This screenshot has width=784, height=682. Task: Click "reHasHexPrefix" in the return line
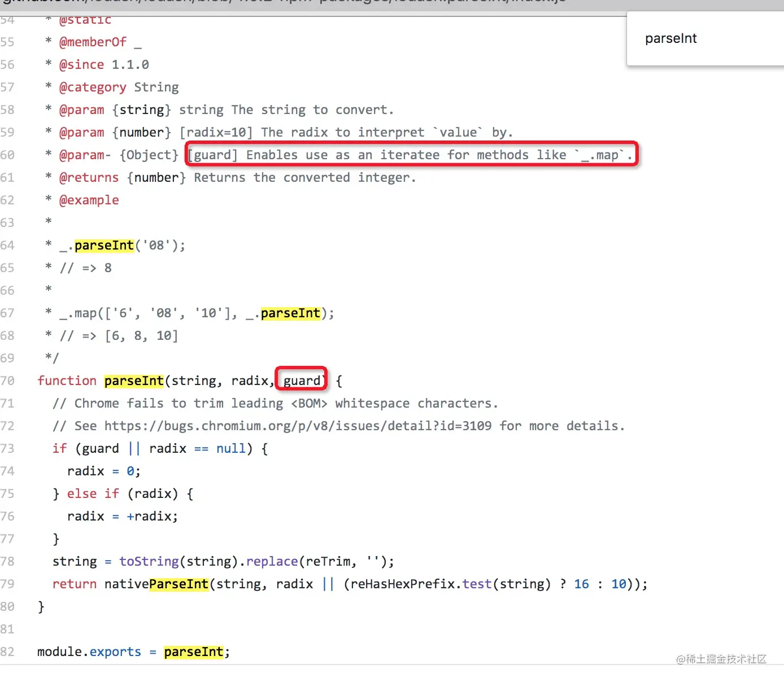click(x=403, y=584)
